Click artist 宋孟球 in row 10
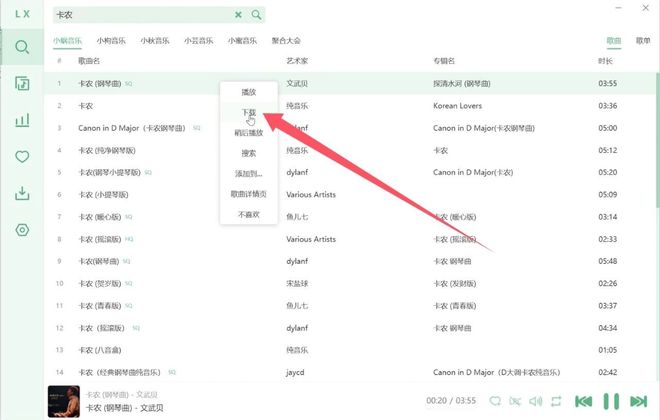 coord(297,283)
